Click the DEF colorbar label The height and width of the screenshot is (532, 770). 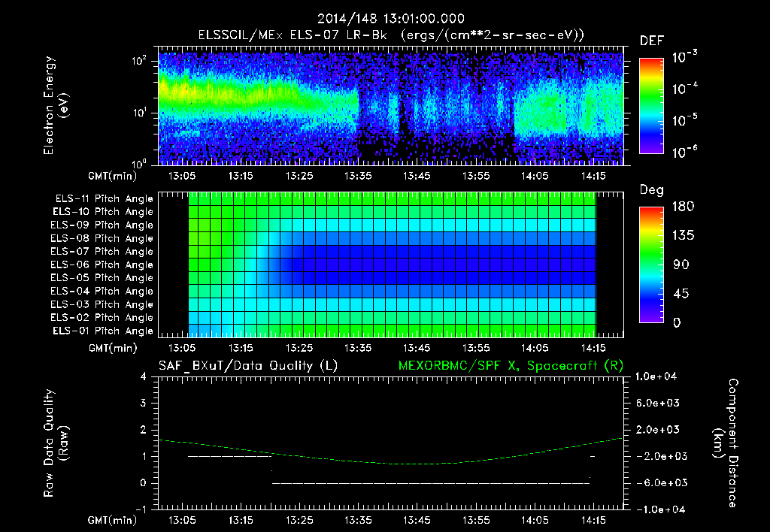tap(652, 41)
